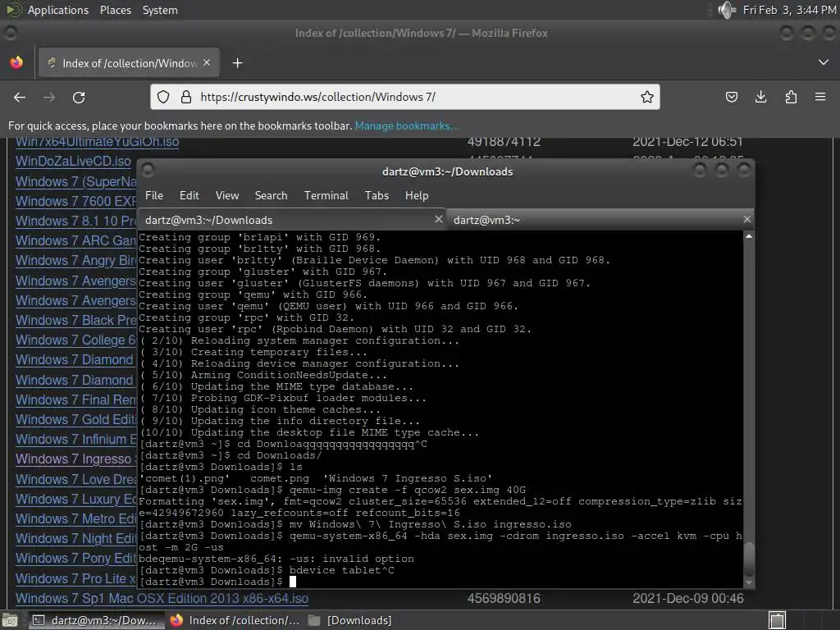
Task: Open the Terminal menu in terminal
Action: tap(326, 195)
